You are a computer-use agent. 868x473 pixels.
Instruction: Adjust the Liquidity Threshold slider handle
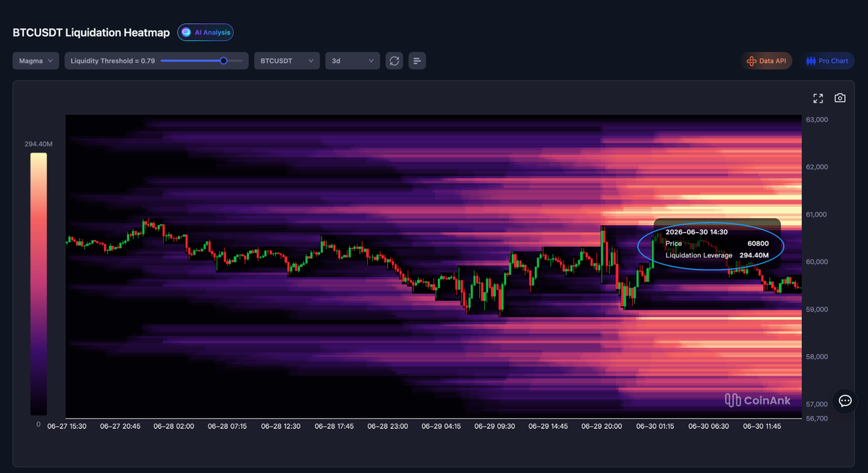click(224, 61)
